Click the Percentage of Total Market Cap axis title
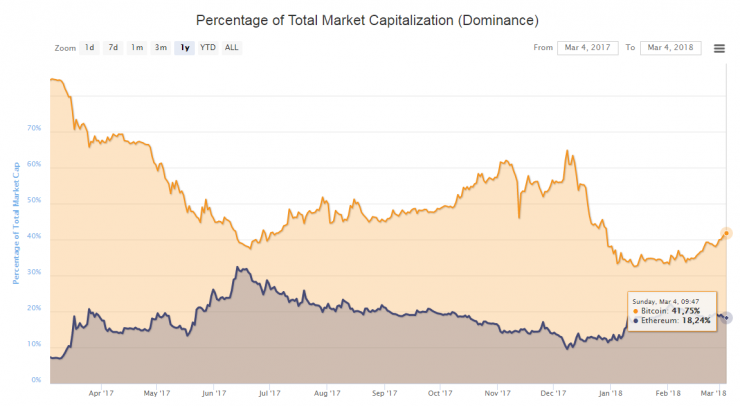This screenshot has height=406, width=740. coord(16,223)
